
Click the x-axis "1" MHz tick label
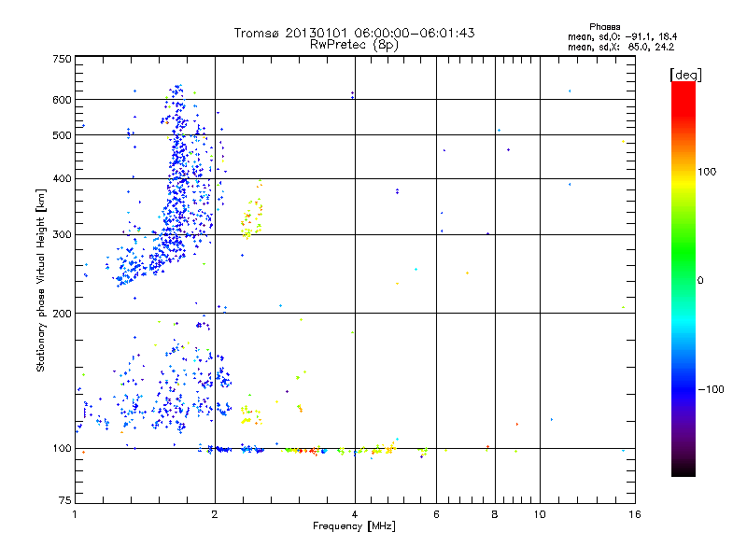[x=75, y=514]
